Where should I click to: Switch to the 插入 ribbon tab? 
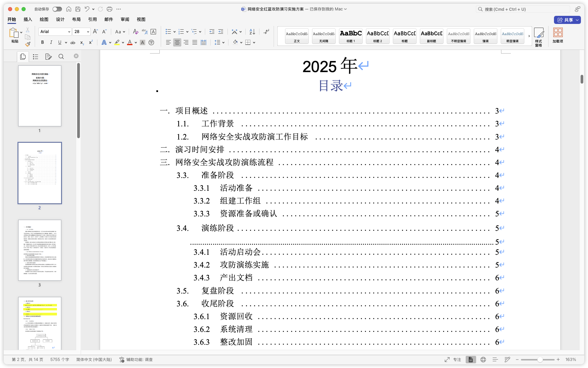(x=28, y=20)
